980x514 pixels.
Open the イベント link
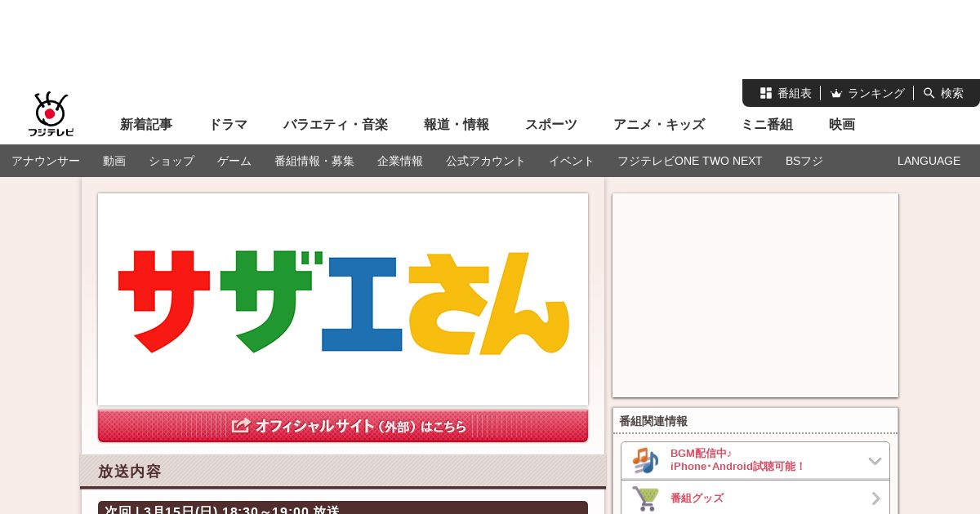coord(572,161)
